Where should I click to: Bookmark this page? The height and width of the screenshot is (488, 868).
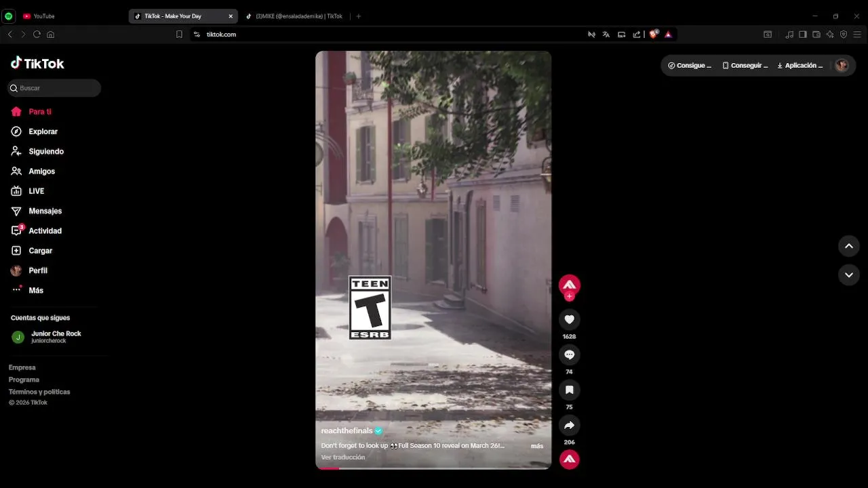pos(179,35)
